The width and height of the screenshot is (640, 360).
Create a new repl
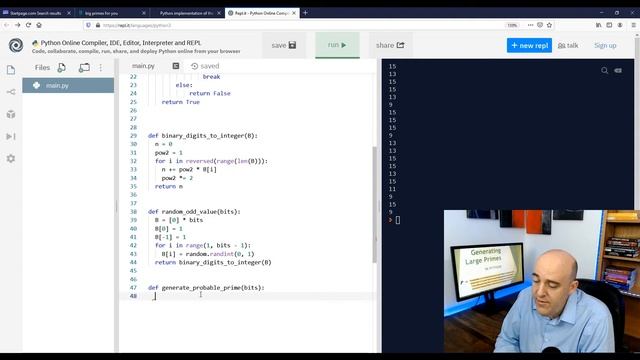(x=529, y=45)
